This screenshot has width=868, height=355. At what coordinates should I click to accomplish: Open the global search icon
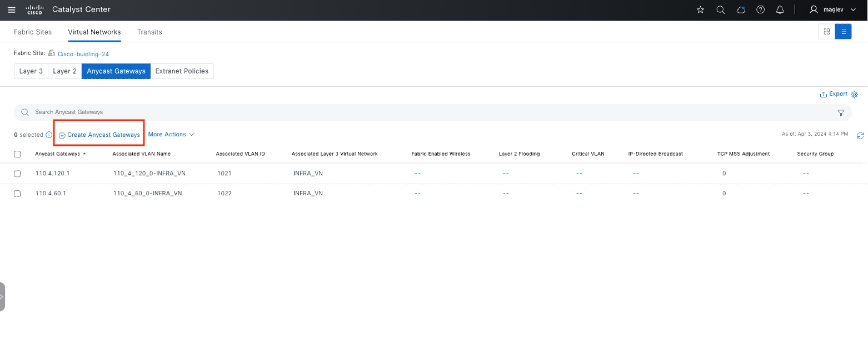[721, 9]
